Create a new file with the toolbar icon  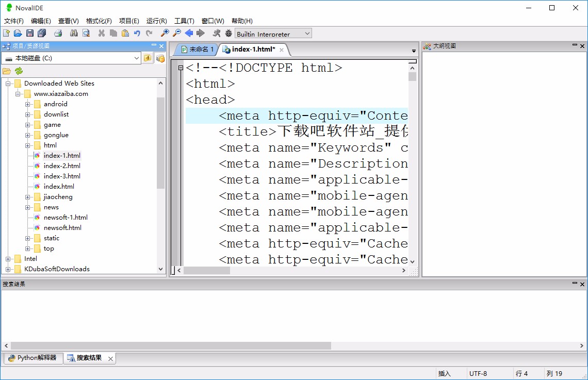tap(6, 34)
